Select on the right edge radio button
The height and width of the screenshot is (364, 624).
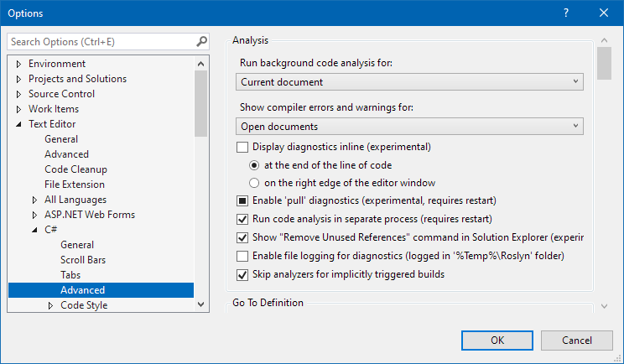point(254,183)
